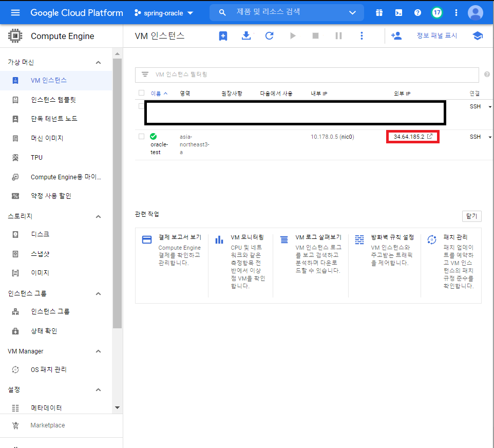Image resolution: width=494 pixels, height=448 pixels.
Task: Check the oracle-test instance checkbox
Action: (x=141, y=136)
